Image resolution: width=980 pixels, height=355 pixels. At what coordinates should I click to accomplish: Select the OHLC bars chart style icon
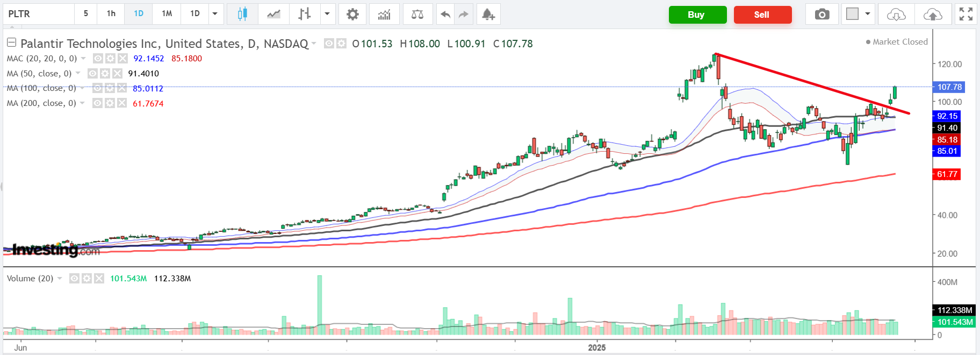304,14
